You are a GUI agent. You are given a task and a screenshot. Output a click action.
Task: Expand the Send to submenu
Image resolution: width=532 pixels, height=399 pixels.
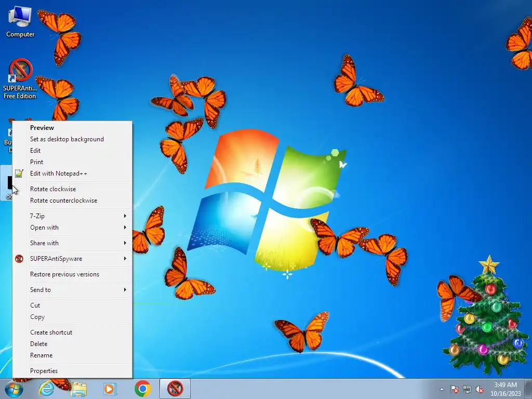point(72,290)
